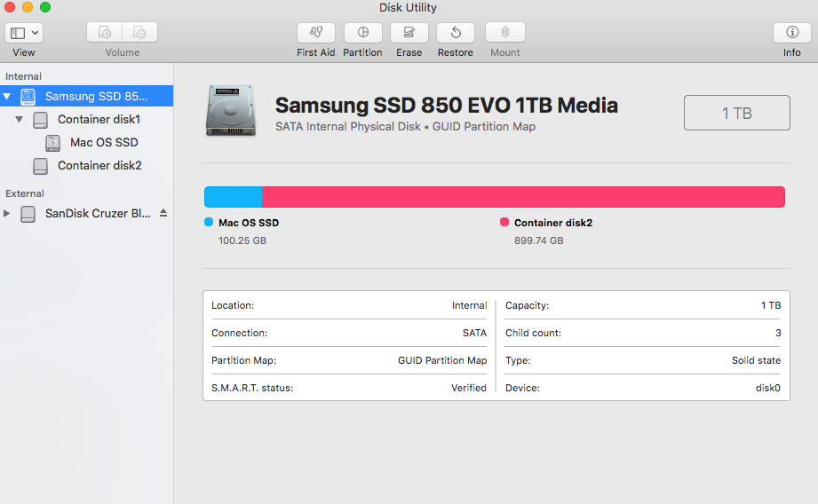Open the Partition tool
This screenshot has height=504, width=818.
362,32
